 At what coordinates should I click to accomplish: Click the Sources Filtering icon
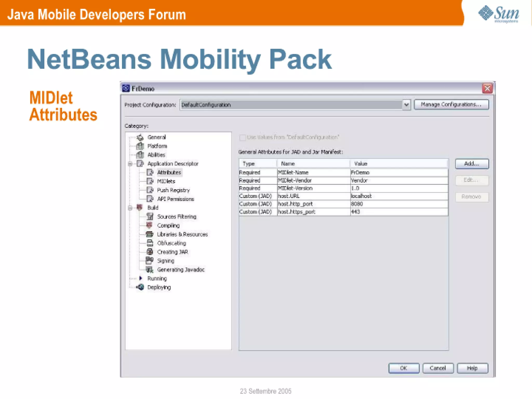tap(150, 216)
